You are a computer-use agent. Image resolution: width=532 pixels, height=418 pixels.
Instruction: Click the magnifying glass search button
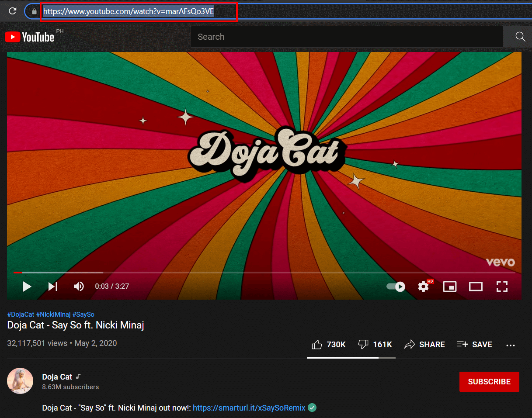[520, 37]
